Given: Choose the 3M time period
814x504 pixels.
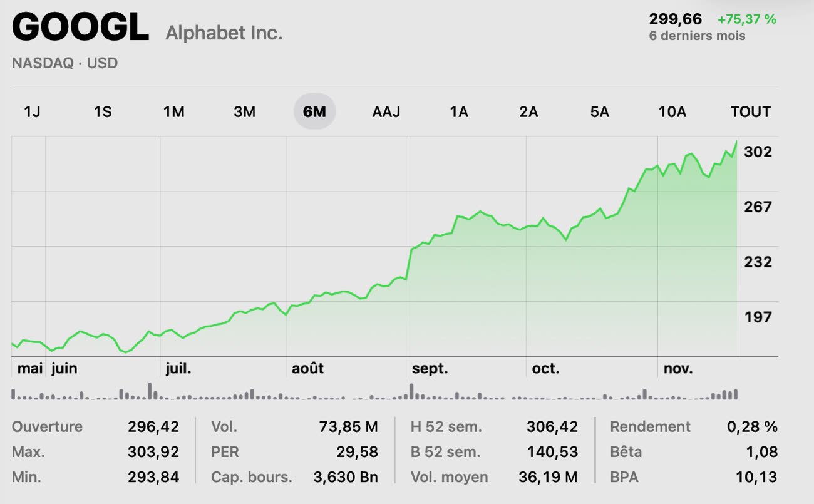Looking at the screenshot, I should pos(244,112).
